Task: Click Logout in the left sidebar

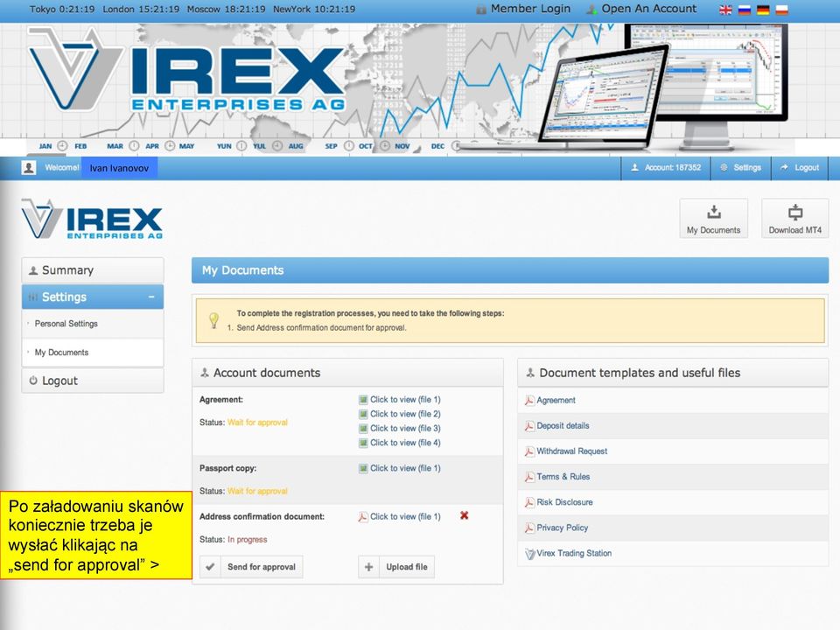Action: point(93,381)
